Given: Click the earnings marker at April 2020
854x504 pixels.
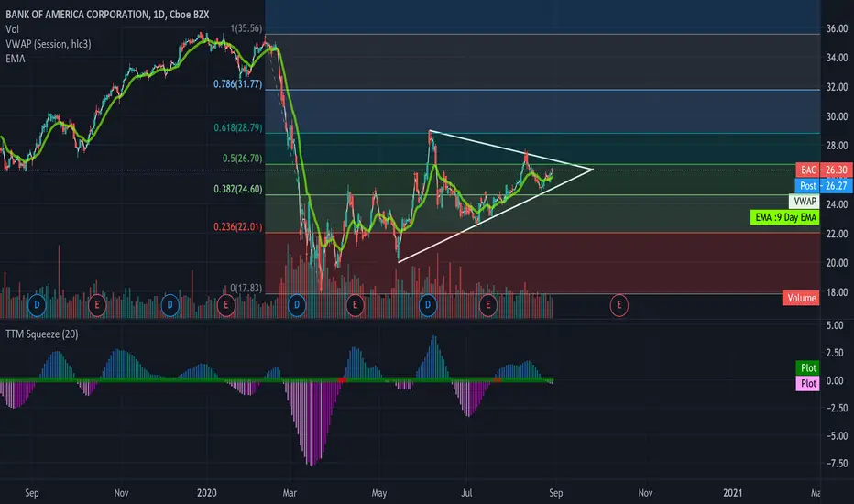Looking at the screenshot, I should [356, 304].
